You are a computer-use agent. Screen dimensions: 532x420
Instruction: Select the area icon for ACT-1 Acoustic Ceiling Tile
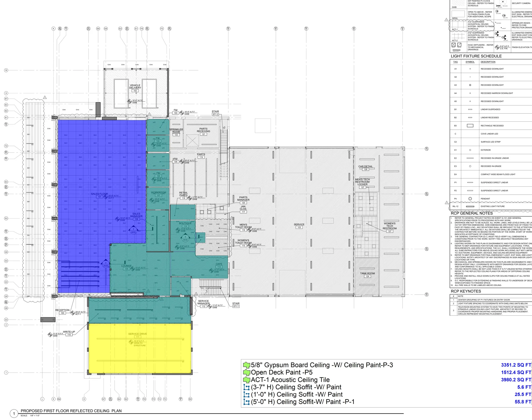247,380
